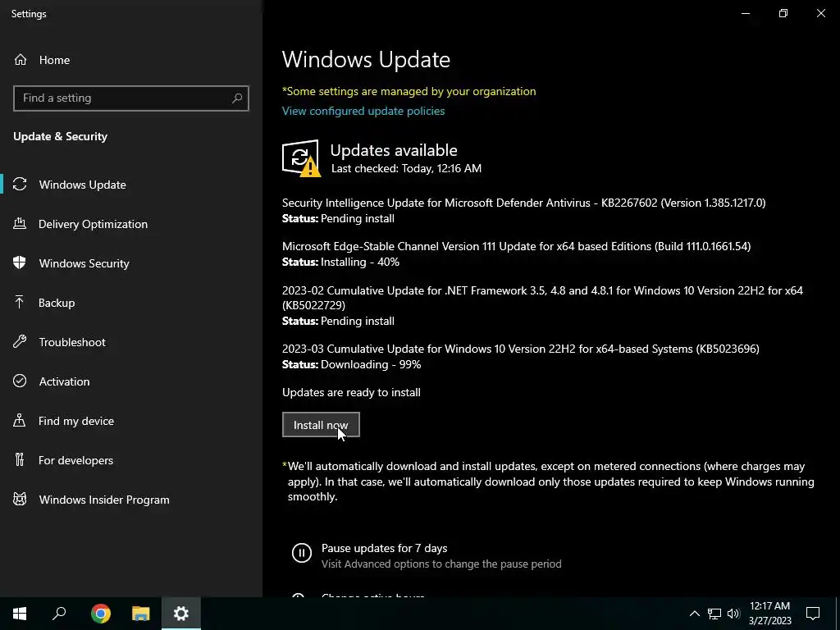
Task: Click the Troubleshoot wrench icon
Action: pyautogui.click(x=20, y=342)
